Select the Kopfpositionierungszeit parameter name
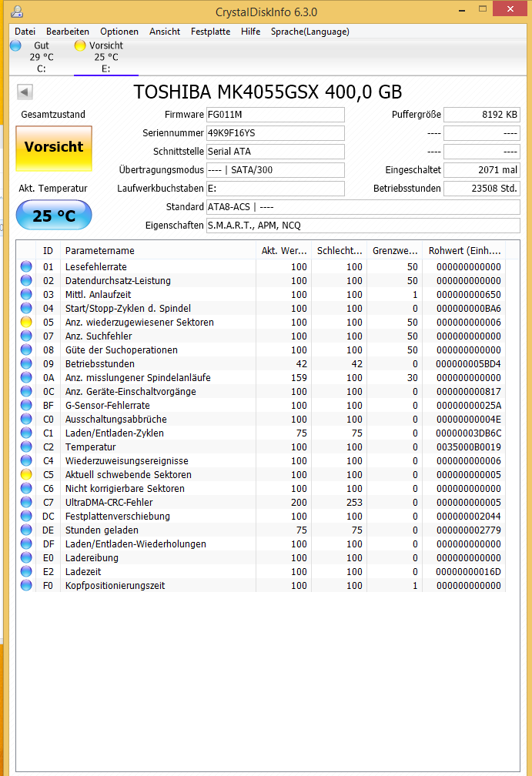This screenshot has width=532, height=776. (x=115, y=586)
